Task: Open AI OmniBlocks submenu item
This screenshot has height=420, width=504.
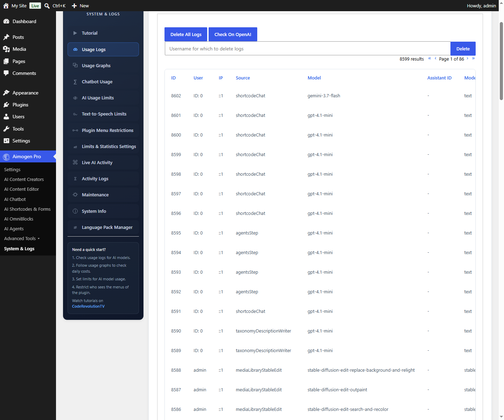Action: (x=19, y=219)
